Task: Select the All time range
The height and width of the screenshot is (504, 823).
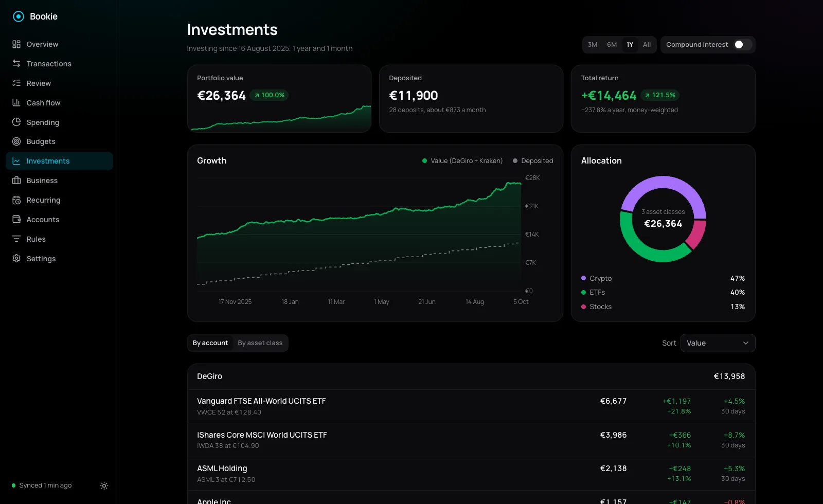Action: pos(647,45)
